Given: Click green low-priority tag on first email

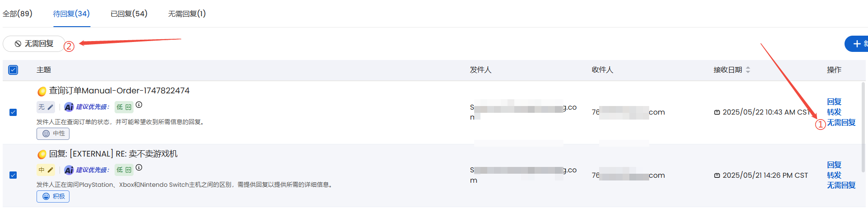Looking at the screenshot, I should tap(124, 107).
